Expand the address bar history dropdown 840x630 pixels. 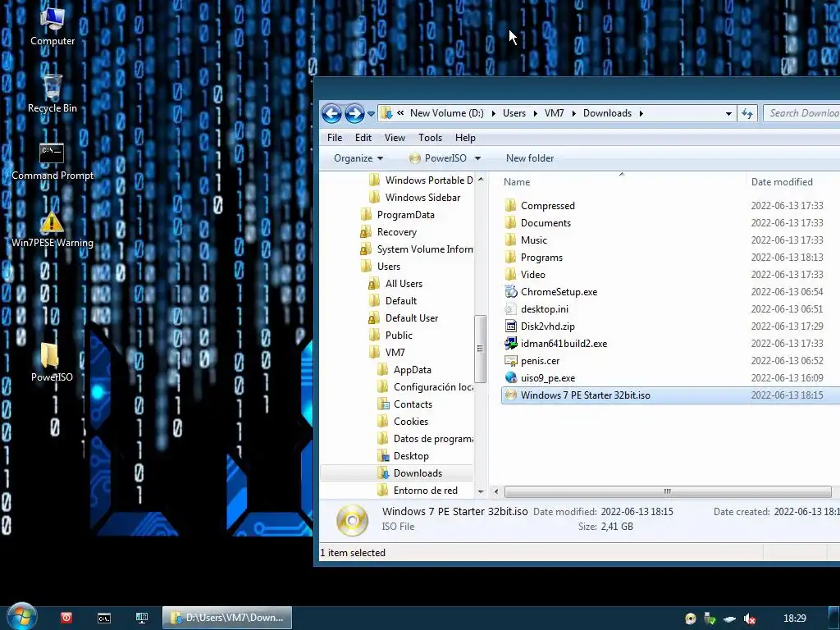(728, 113)
